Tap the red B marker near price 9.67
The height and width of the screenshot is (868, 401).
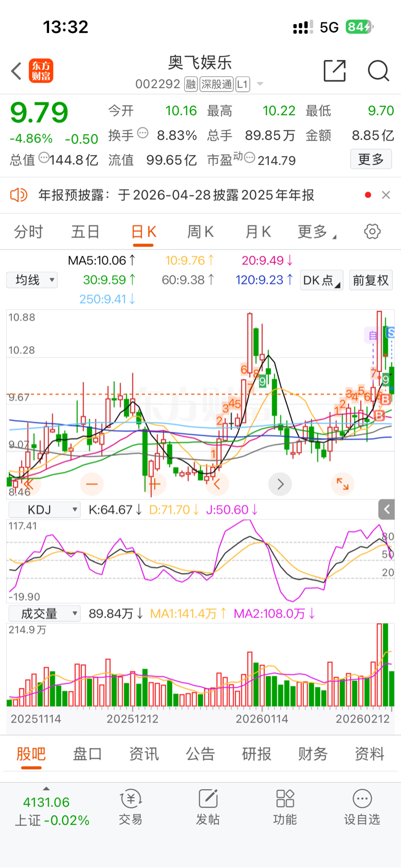[x=386, y=399]
